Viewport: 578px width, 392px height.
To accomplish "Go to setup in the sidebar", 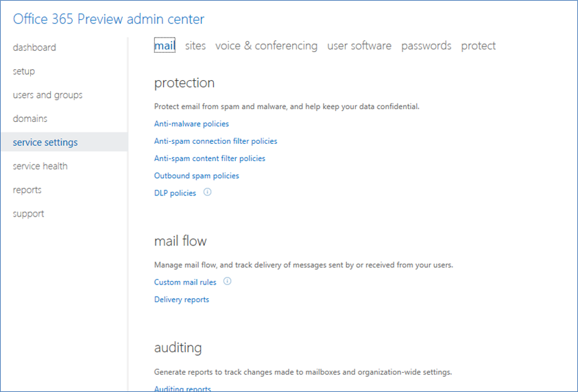I will tap(24, 71).
